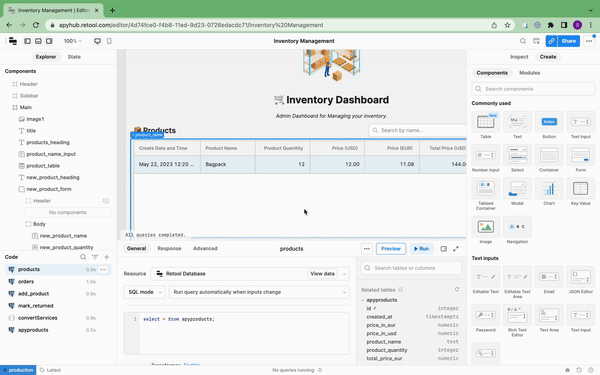Refresh the Related tables list
This screenshot has width=600, height=375.
point(457,289)
